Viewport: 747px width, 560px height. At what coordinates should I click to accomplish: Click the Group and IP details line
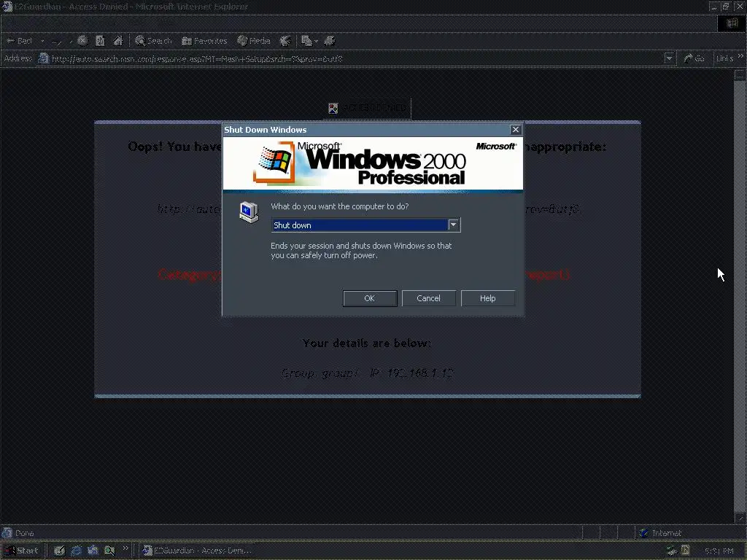(x=366, y=373)
